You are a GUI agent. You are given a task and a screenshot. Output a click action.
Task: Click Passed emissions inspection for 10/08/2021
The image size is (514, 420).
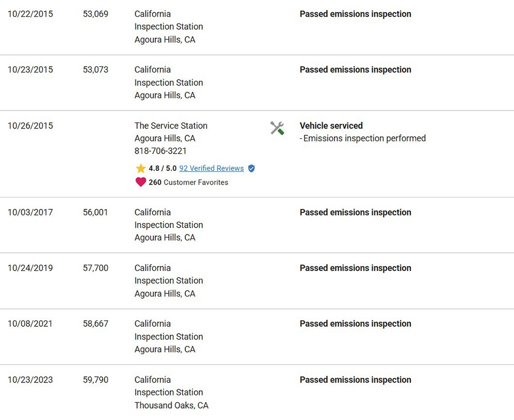[x=355, y=324]
